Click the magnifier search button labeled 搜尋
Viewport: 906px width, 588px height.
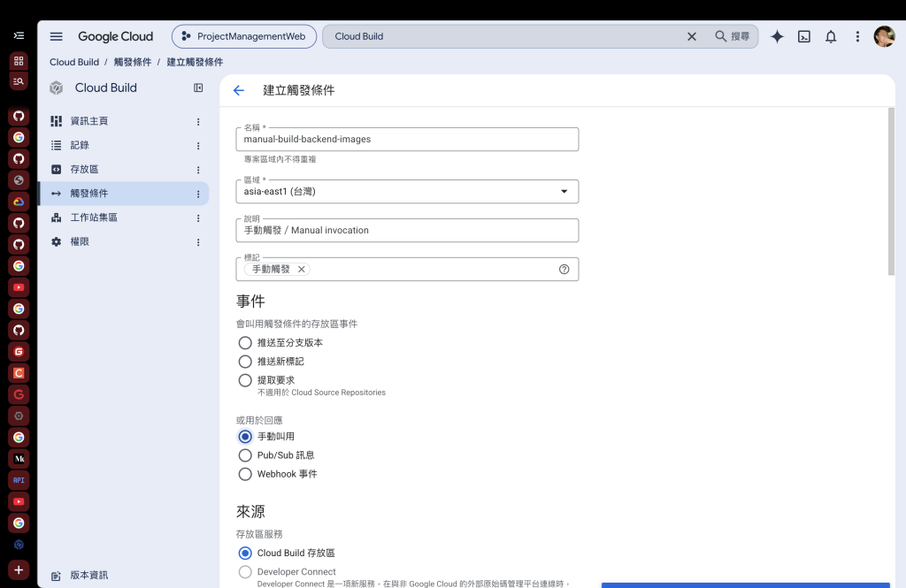732,36
